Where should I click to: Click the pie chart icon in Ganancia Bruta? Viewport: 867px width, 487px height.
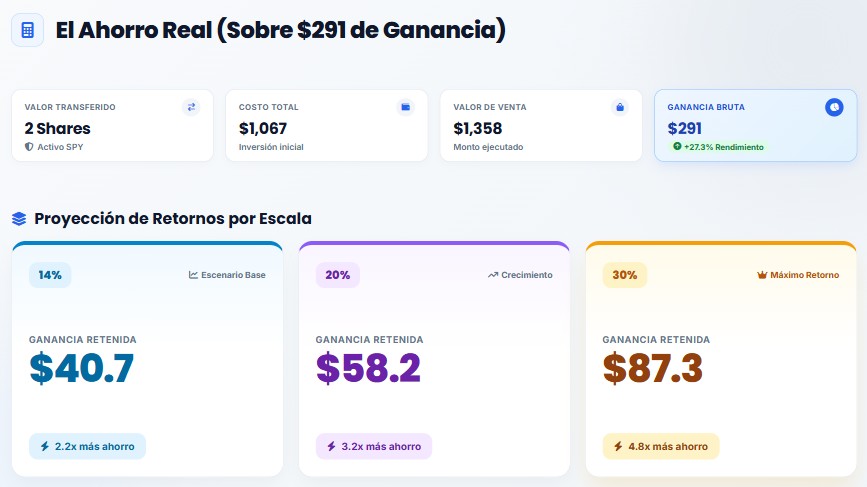[x=834, y=107]
